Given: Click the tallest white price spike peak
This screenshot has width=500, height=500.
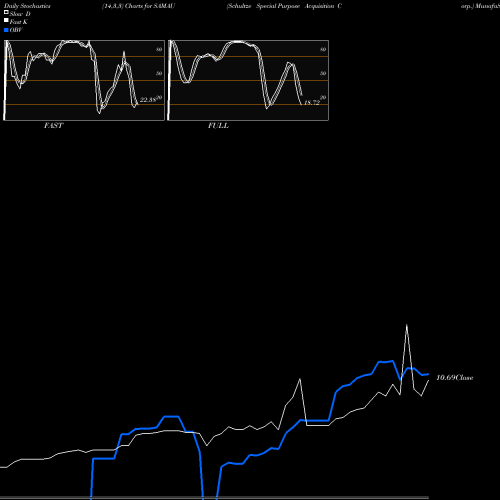Looking at the screenshot, I should (x=407, y=325).
